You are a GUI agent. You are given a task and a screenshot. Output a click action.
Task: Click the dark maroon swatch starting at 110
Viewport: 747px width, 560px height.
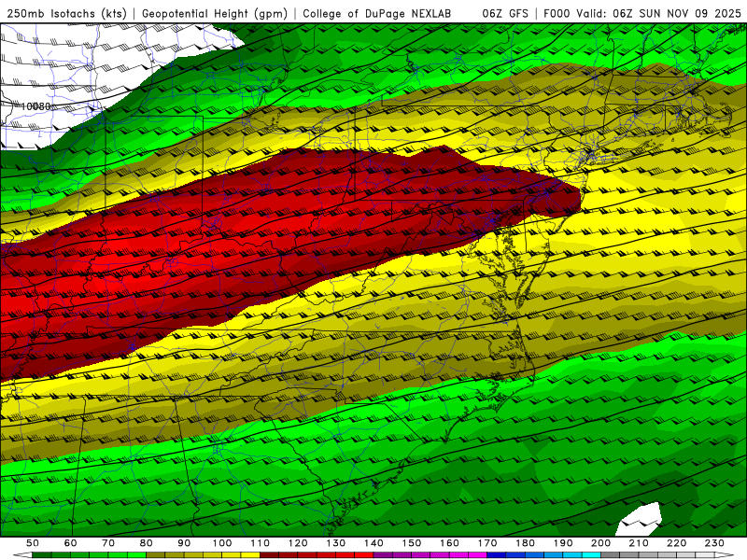[x=269, y=555]
